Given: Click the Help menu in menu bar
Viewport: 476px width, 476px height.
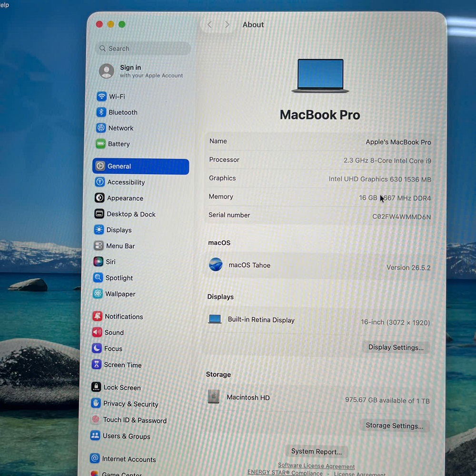Looking at the screenshot, I should click(4, 5).
